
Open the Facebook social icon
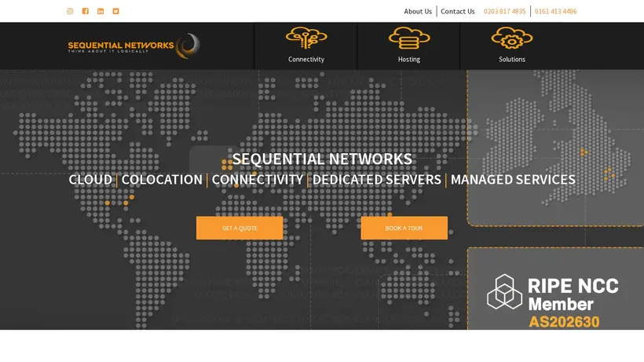(86, 11)
